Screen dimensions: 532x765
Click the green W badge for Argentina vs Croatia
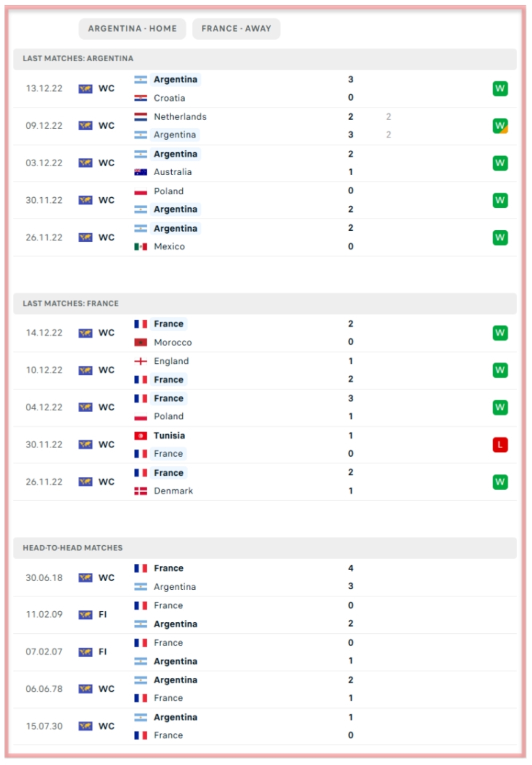pos(499,89)
